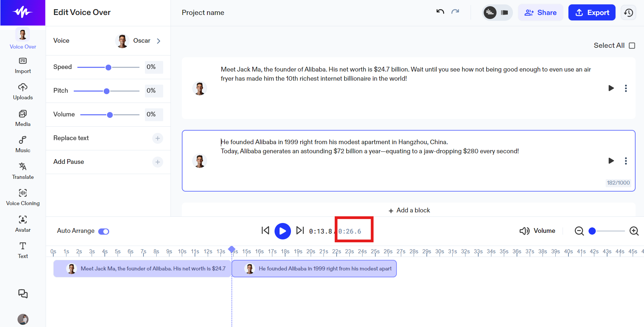This screenshot has width=644, height=327.
Task: Open options menu for first voice block
Action: click(x=626, y=88)
